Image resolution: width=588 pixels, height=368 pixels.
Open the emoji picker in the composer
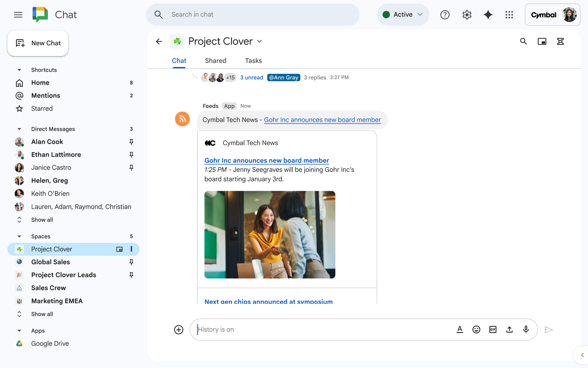[x=476, y=329]
